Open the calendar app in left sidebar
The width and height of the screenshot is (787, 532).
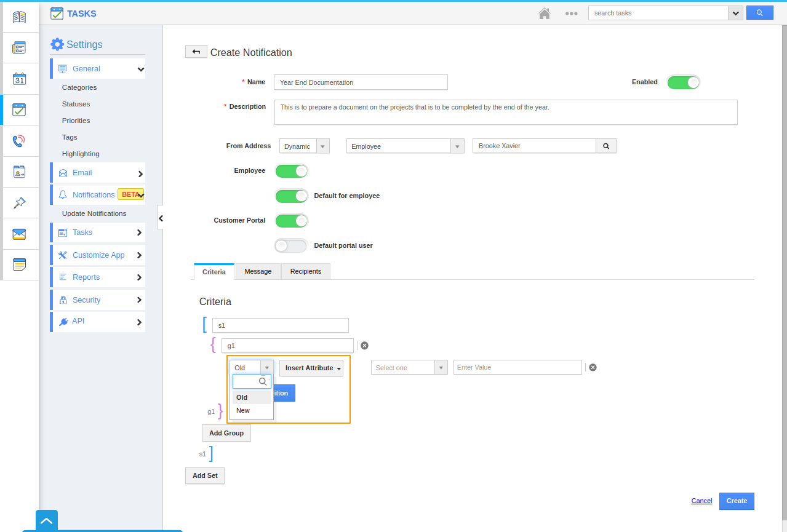tap(20, 79)
